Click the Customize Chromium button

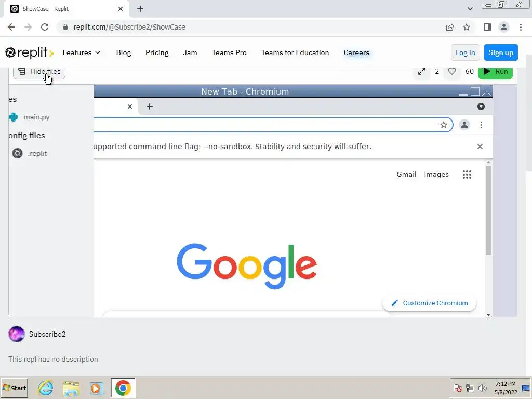click(x=429, y=303)
